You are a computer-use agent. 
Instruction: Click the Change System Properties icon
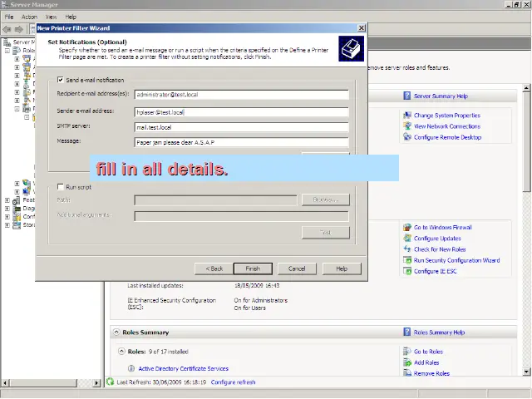[407, 116]
